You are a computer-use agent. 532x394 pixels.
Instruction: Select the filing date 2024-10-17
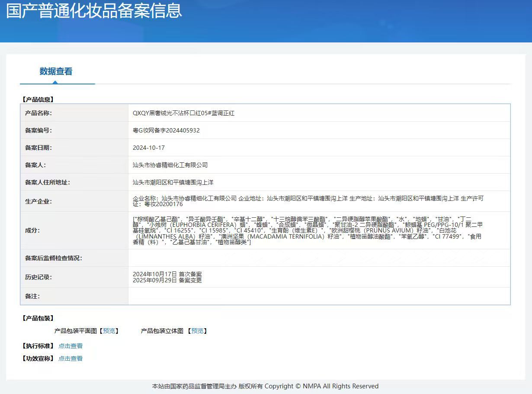pyautogui.click(x=149, y=148)
